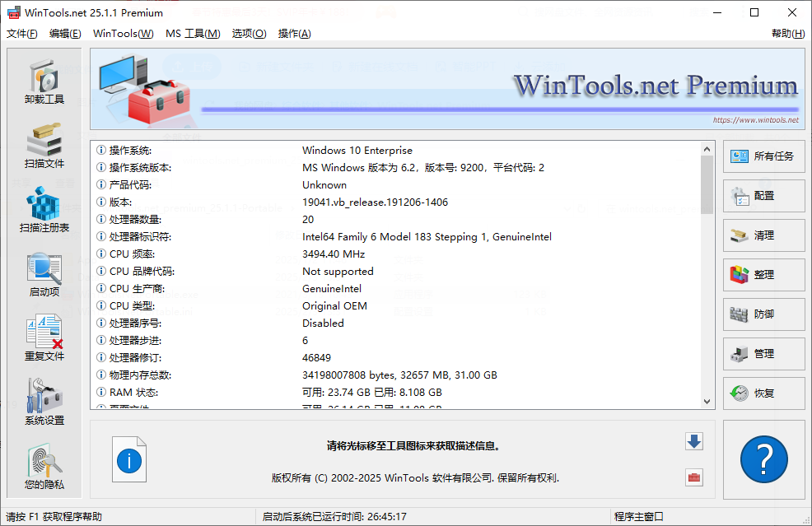Open the 文件 (File) menu
Viewport: 812px width, 526px height.
pos(22,34)
